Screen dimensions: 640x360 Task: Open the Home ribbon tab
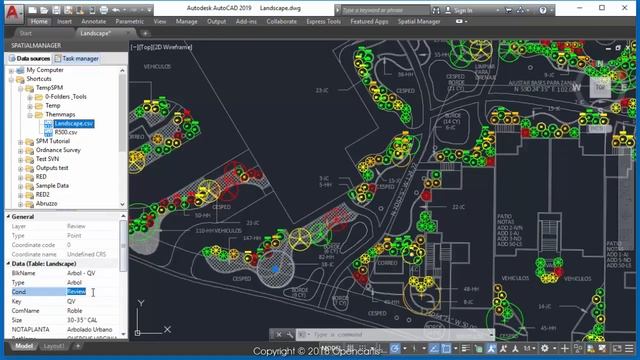39,21
